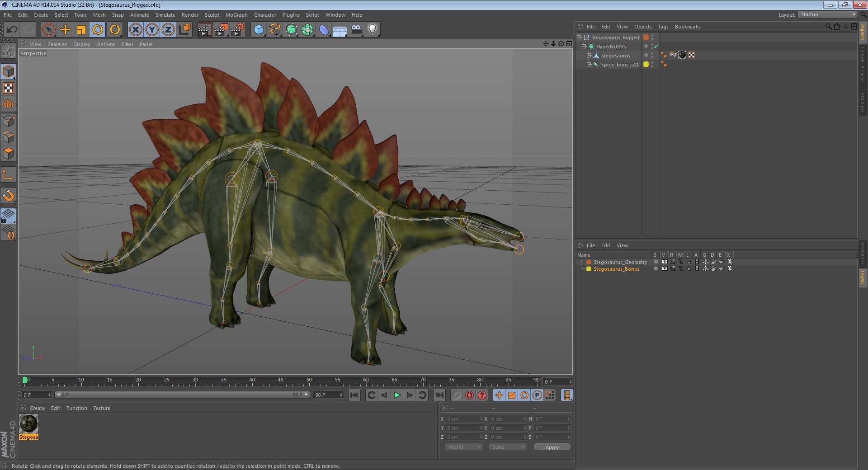
Task: Activate the Rotate tool
Action: click(x=98, y=30)
